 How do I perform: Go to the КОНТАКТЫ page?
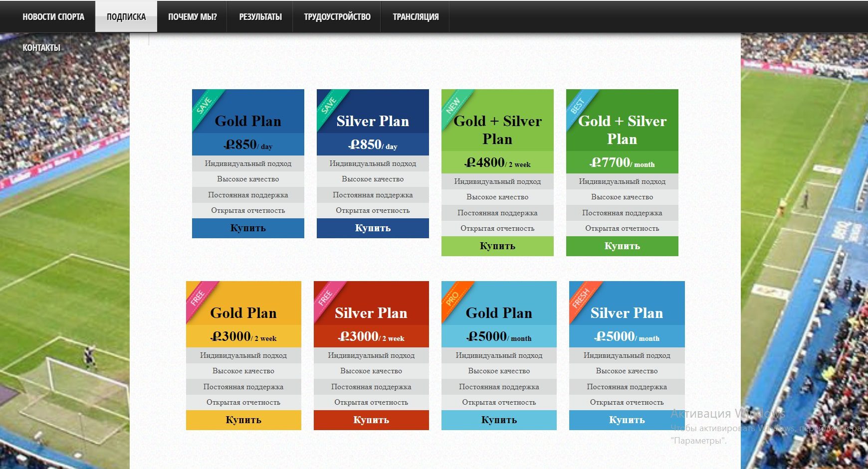[41, 48]
